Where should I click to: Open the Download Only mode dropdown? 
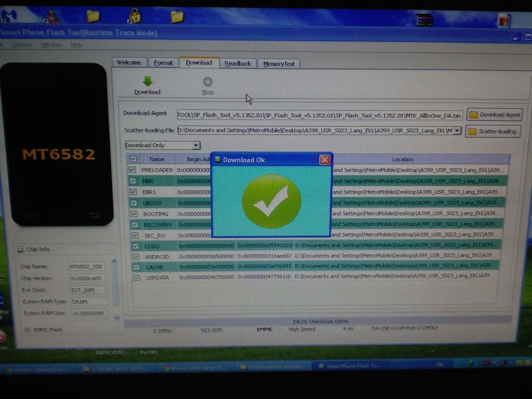click(x=196, y=145)
